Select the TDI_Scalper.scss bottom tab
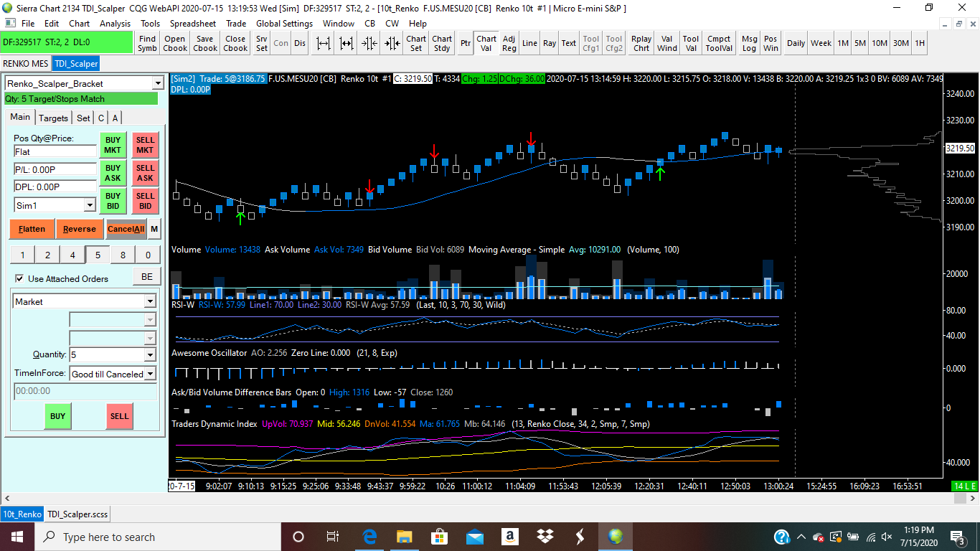 (77, 514)
